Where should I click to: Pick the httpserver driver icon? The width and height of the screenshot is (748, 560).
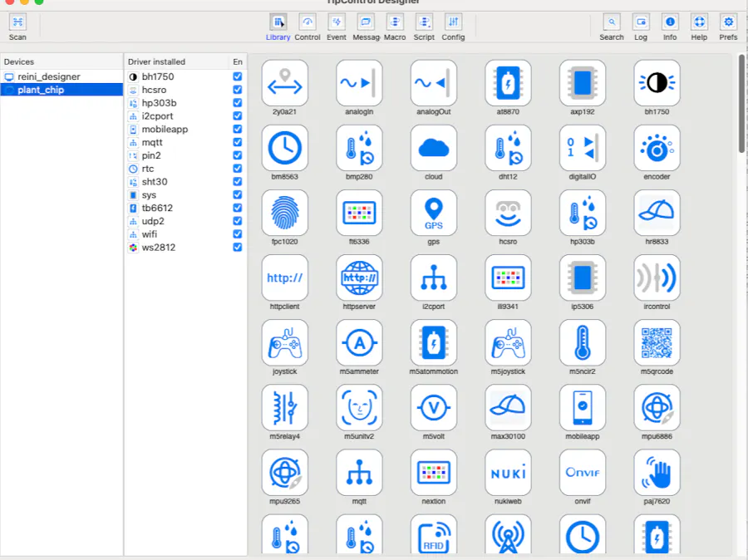[359, 278]
